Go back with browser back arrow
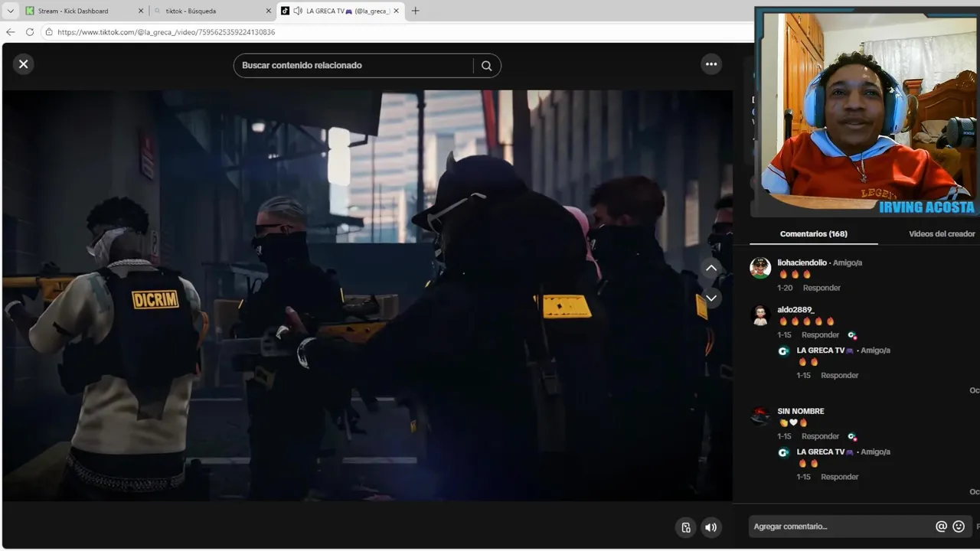This screenshot has width=980, height=551. (x=10, y=32)
